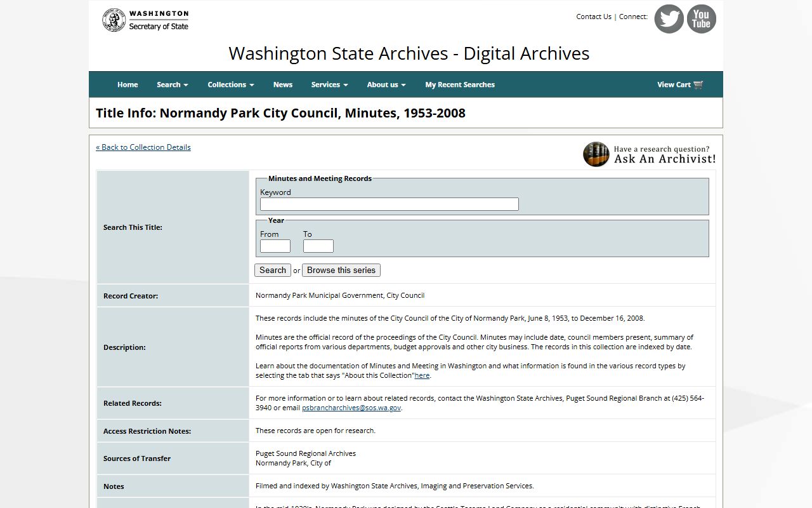812x508 pixels.
Task: Expand the Collections dropdown menu
Action: (x=230, y=85)
